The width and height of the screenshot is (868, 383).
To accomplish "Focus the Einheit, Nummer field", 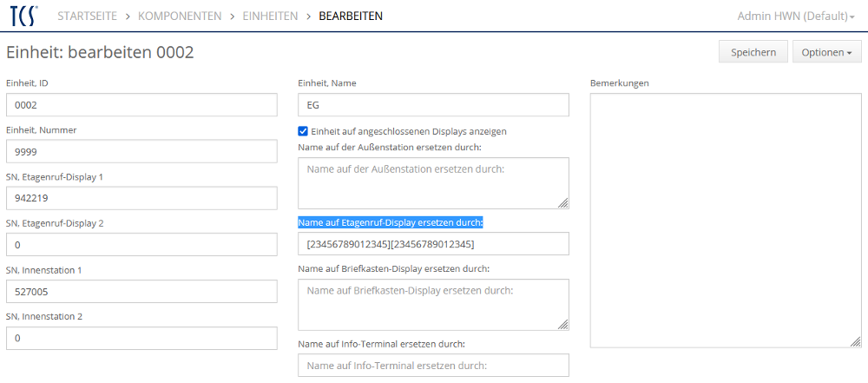I will (x=141, y=152).
